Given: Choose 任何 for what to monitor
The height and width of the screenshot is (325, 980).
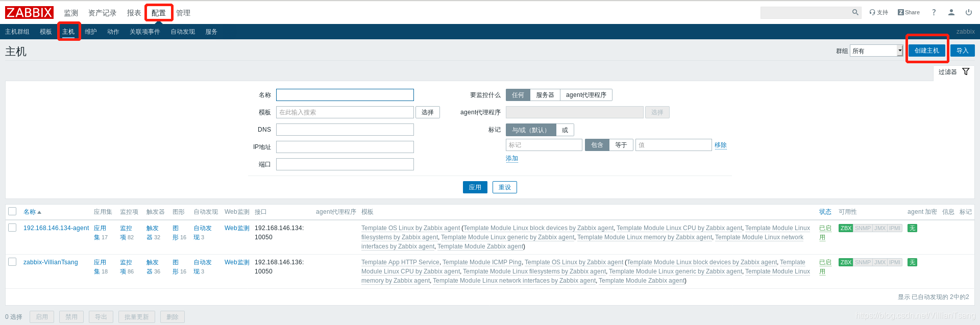Looking at the screenshot, I should pos(518,95).
